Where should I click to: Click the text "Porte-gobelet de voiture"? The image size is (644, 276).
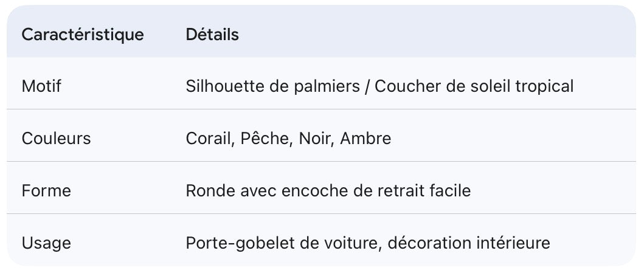(x=281, y=243)
